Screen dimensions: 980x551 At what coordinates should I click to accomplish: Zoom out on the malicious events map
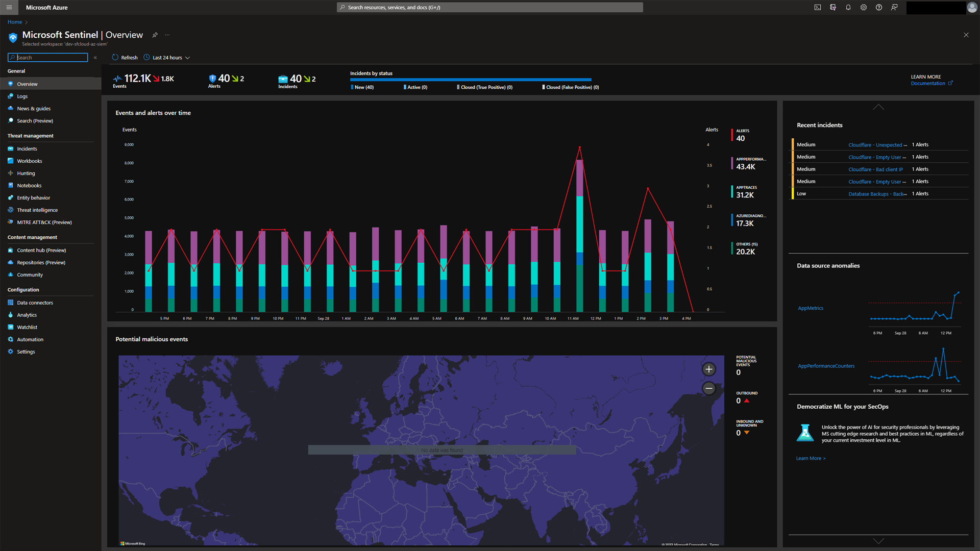pyautogui.click(x=709, y=389)
